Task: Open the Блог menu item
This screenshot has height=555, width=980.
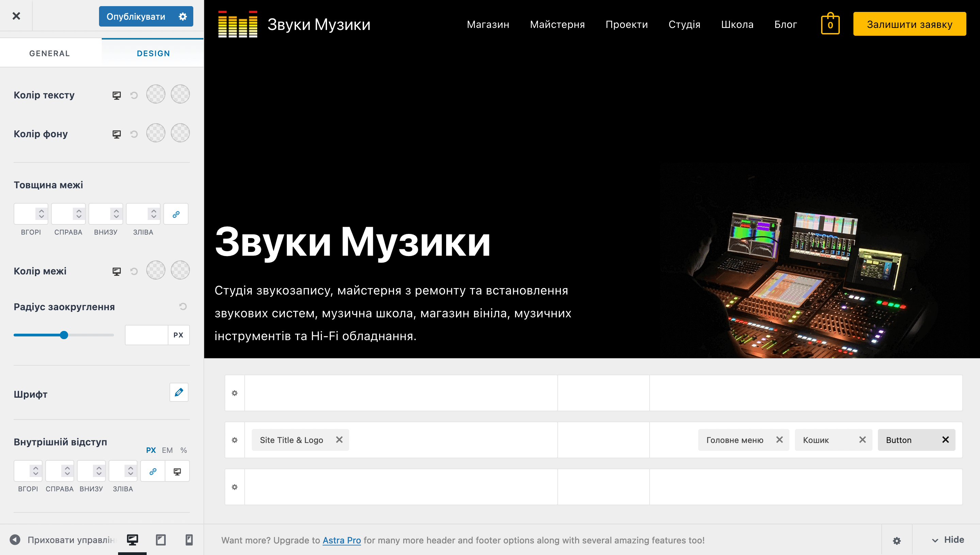Action: [785, 25]
